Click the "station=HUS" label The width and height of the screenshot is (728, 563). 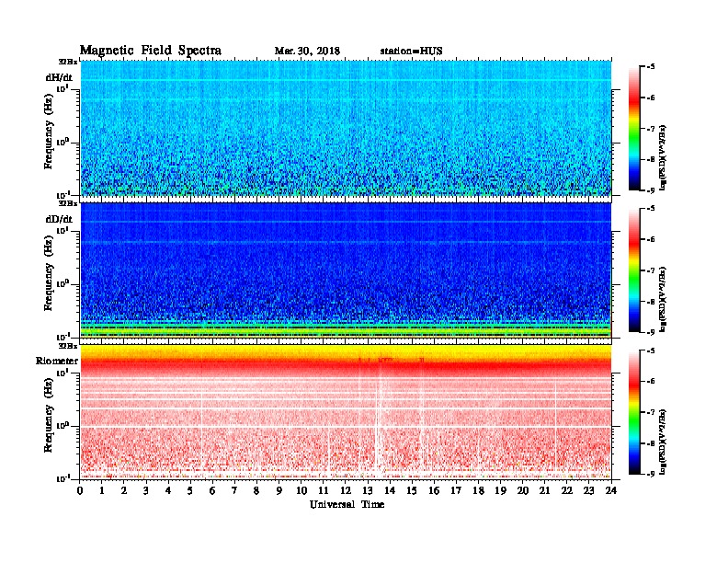pos(411,51)
